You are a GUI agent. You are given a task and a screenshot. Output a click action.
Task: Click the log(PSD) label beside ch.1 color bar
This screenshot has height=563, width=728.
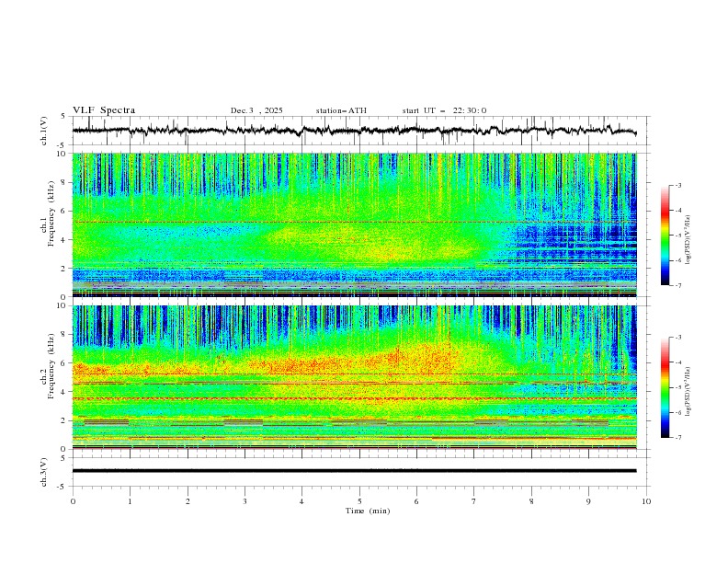[688, 240]
